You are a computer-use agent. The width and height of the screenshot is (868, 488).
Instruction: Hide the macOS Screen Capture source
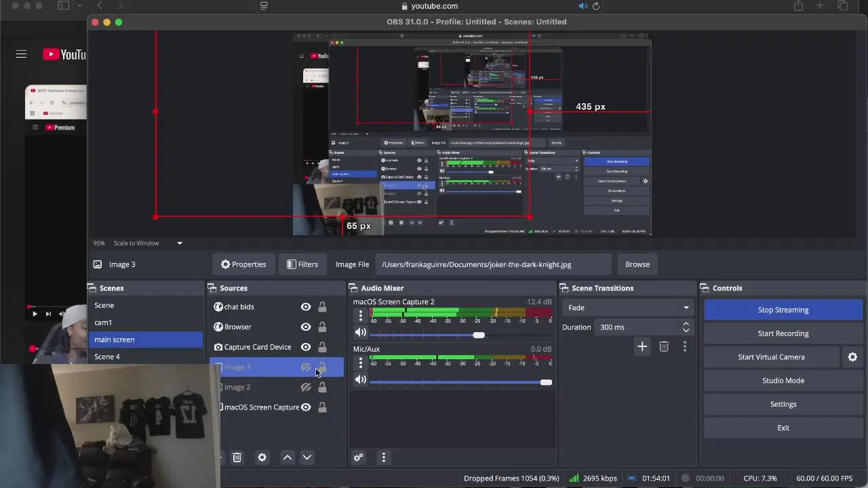coord(306,407)
